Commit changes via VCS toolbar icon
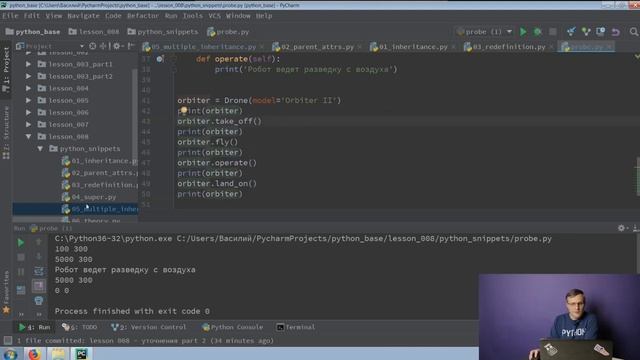Image resolution: width=640 pixels, height=360 pixels. point(586,32)
